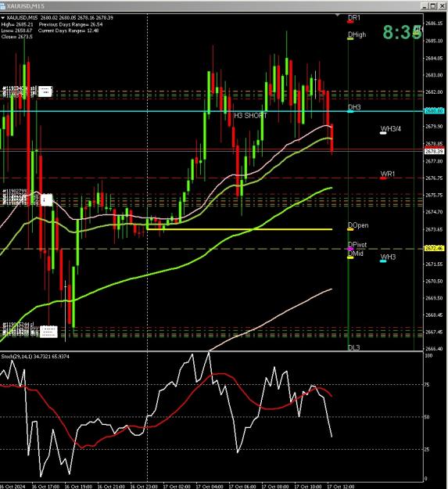
Task: Click the green 8:35 candle timer
Action: [402, 32]
